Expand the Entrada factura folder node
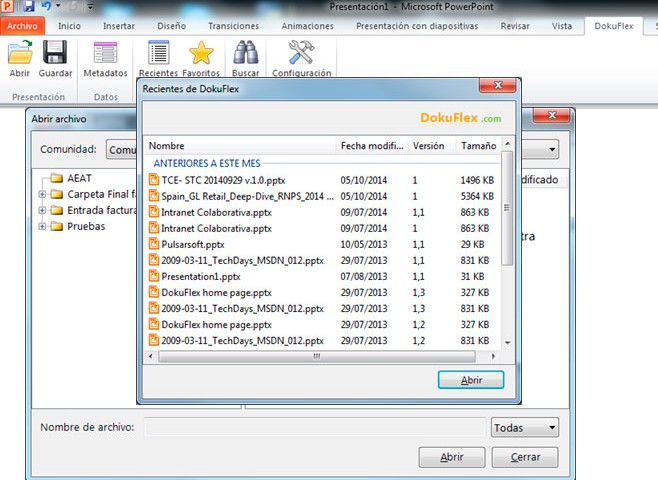The height and width of the screenshot is (480, 658). [42, 210]
